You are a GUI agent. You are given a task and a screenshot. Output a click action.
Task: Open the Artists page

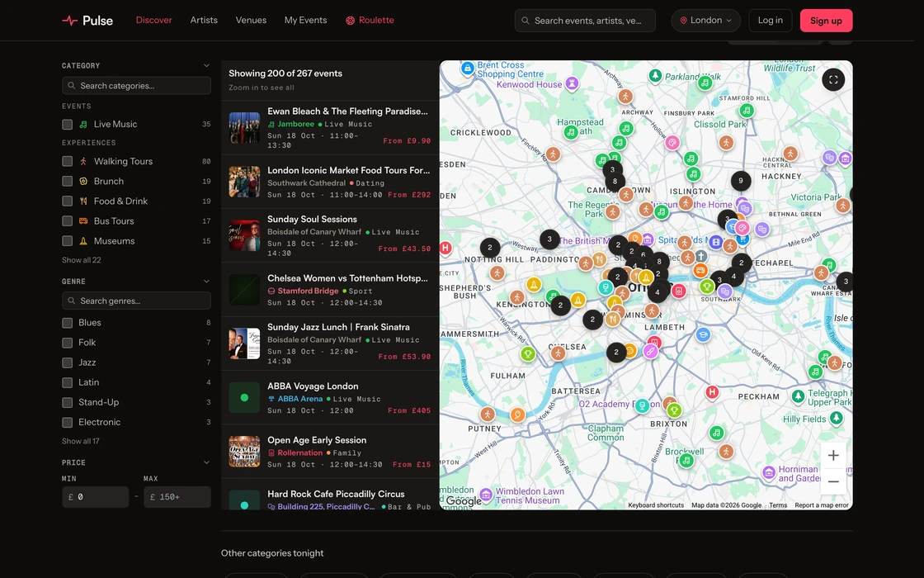tap(204, 20)
